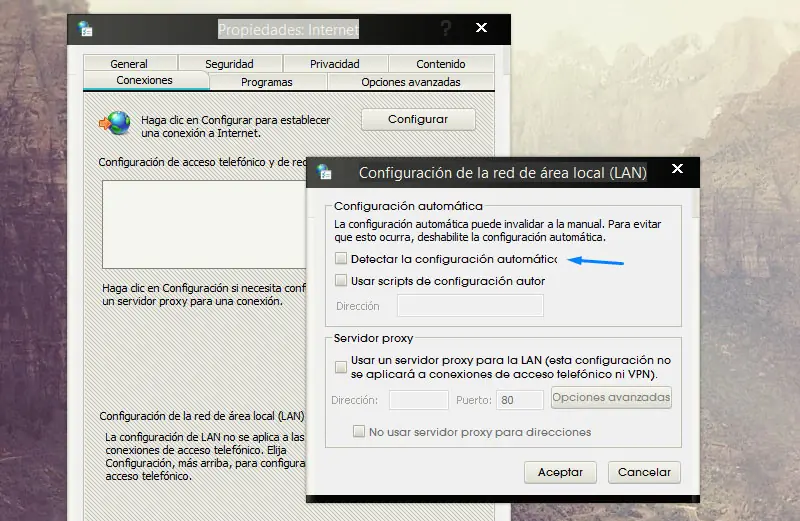Viewport: 800px width, 521px height.
Task: Click the help question mark in Propiedades title bar
Action: pos(445,28)
